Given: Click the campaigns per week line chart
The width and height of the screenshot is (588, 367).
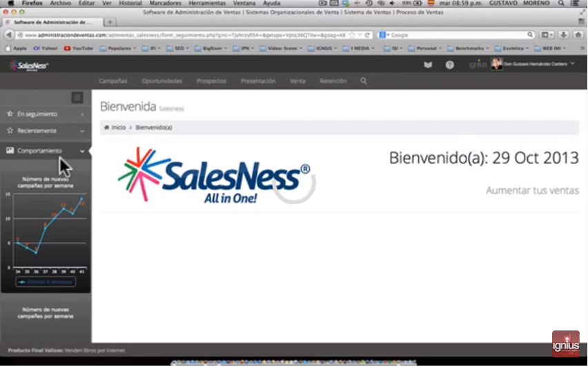Looking at the screenshot, I should [46, 232].
